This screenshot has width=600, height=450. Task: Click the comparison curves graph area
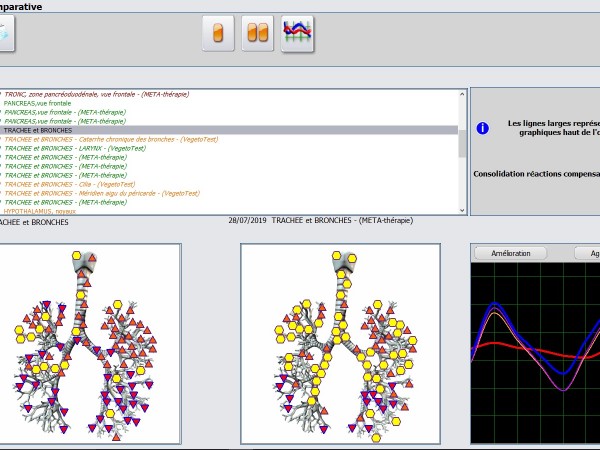click(535, 350)
